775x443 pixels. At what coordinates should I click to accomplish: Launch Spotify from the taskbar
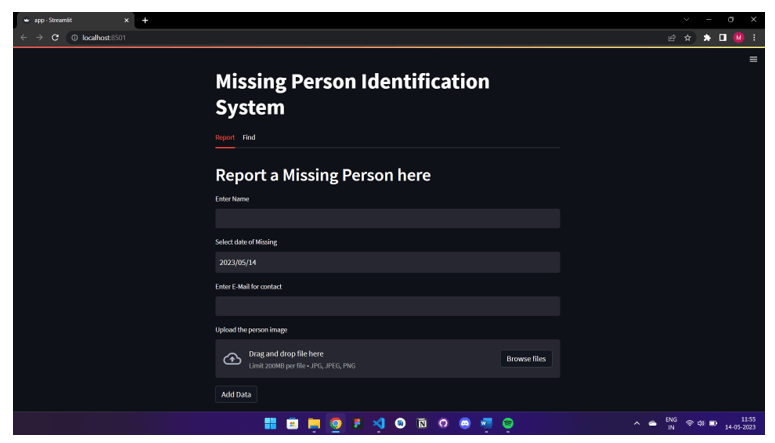click(x=508, y=424)
